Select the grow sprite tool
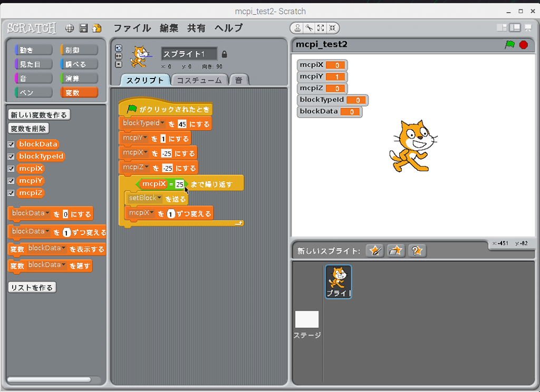The image size is (540, 392). [321, 28]
